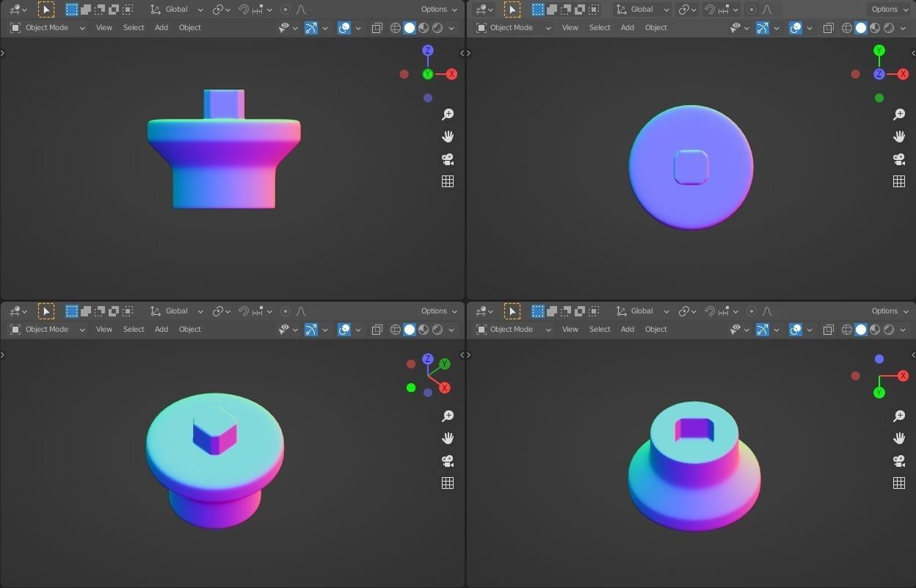Open Select menu in top-left viewport

tap(134, 28)
